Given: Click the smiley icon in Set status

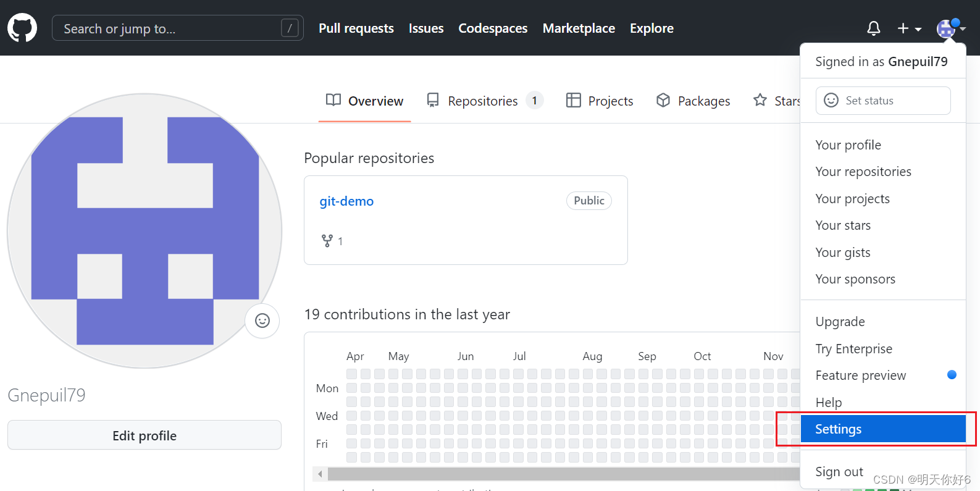Looking at the screenshot, I should 831,100.
